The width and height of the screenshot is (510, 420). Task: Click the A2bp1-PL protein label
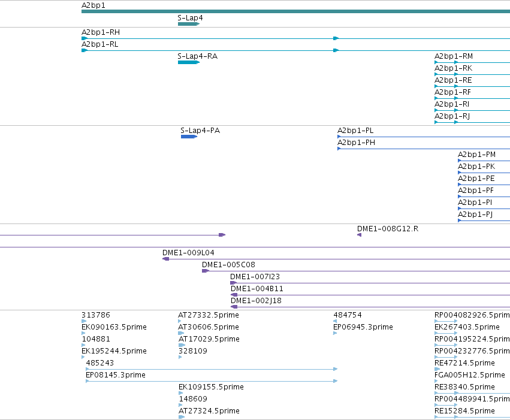click(x=355, y=131)
